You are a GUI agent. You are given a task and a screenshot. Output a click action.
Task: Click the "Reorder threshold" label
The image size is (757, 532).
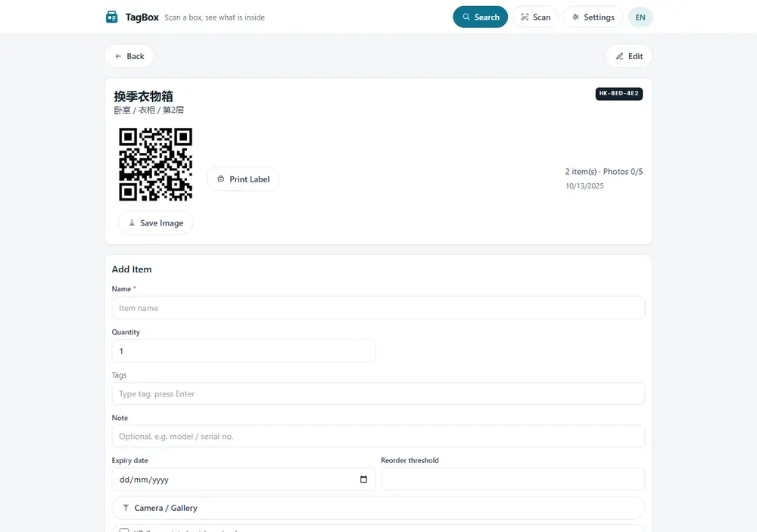(410, 461)
